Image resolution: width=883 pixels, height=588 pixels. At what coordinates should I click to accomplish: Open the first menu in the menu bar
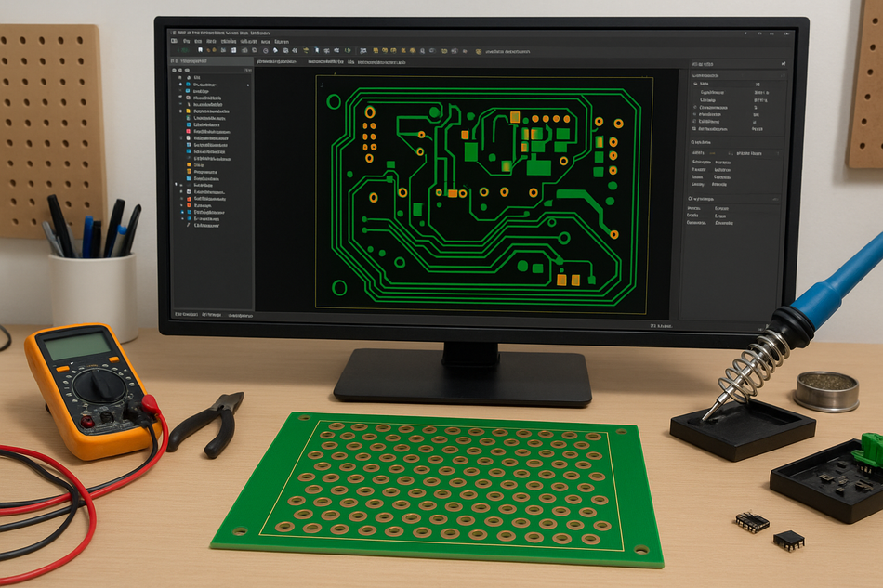point(175,41)
